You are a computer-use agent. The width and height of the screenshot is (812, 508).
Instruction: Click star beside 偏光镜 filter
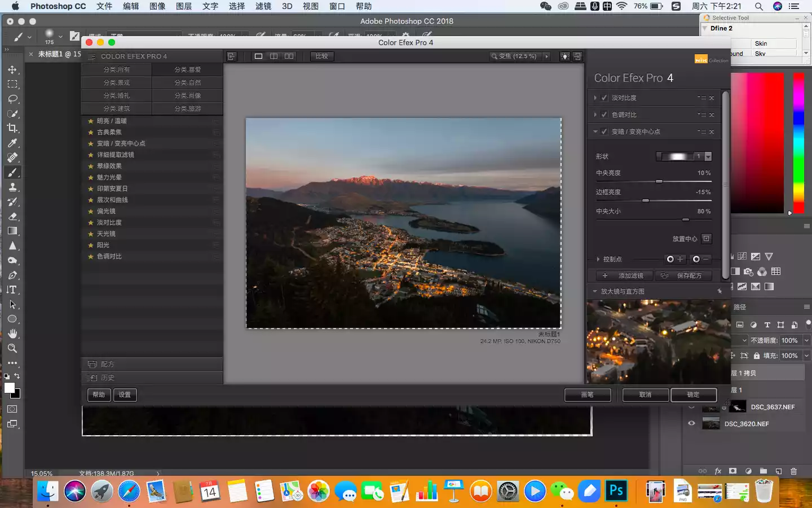(90, 211)
